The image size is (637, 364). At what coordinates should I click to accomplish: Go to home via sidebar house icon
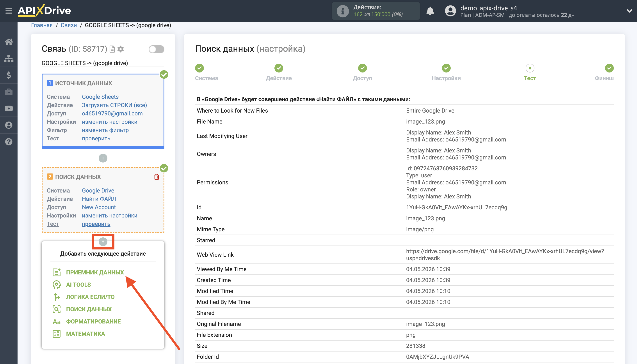[9, 42]
